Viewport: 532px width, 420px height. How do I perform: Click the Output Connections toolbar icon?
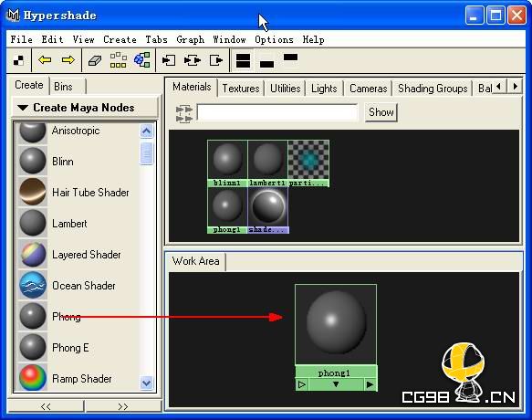tap(216, 60)
